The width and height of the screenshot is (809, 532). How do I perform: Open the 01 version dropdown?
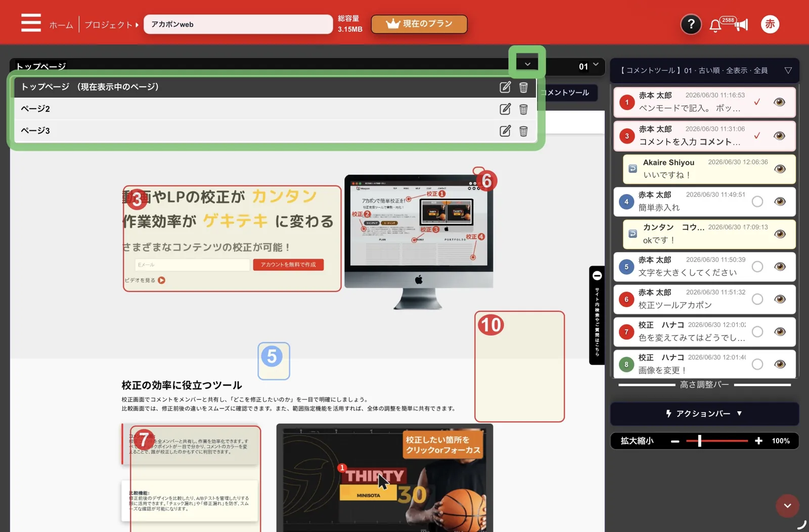point(589,66)
